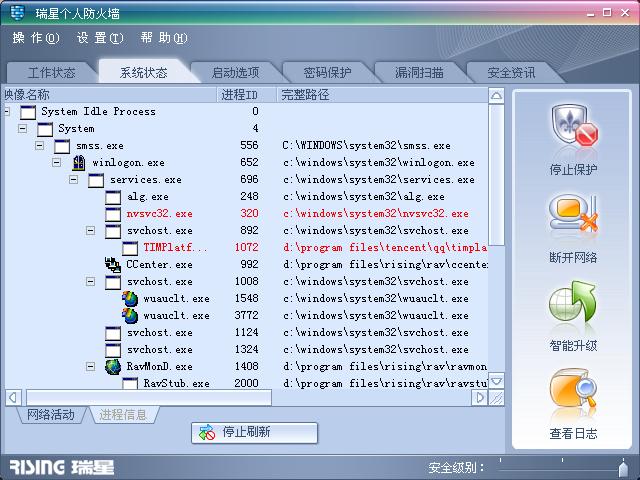This screenshot has width=640, height=480.
Task: Sort by the 映像名称 column header
Action: click(110, 95)
